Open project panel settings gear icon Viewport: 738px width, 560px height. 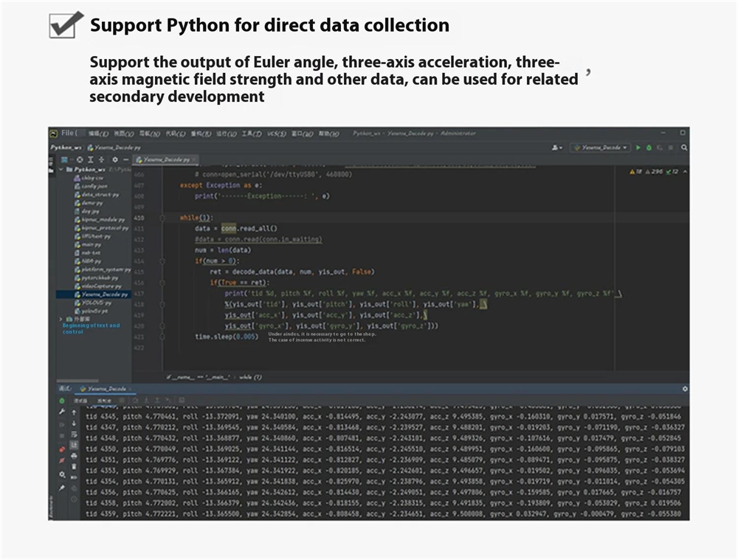pos(114,159)
